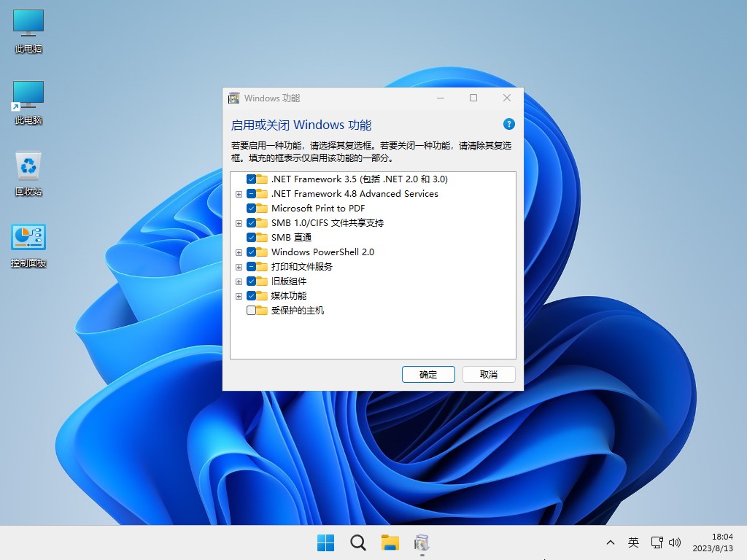747x560 pixels.
Task: Select the top 此电脑 desktop icon
Action: [x=28, y=31]
